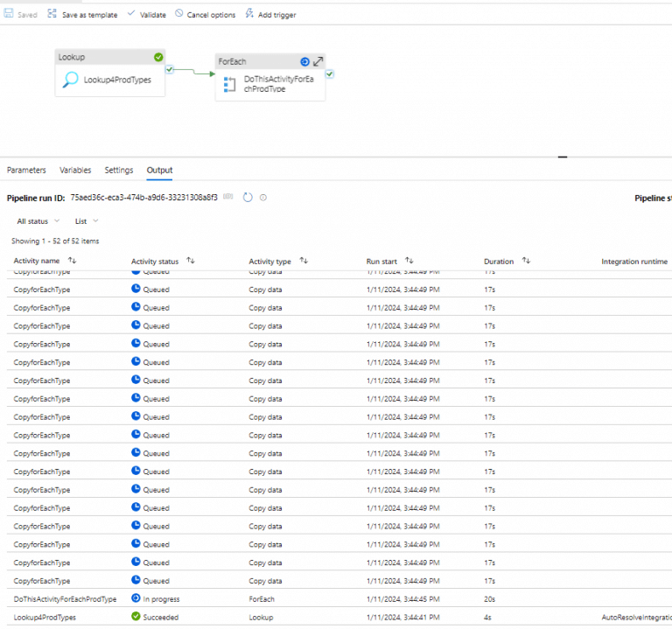Click the Lookup magnifier activity icon
The image size is (672, 629).
click(x=70, y=80)
